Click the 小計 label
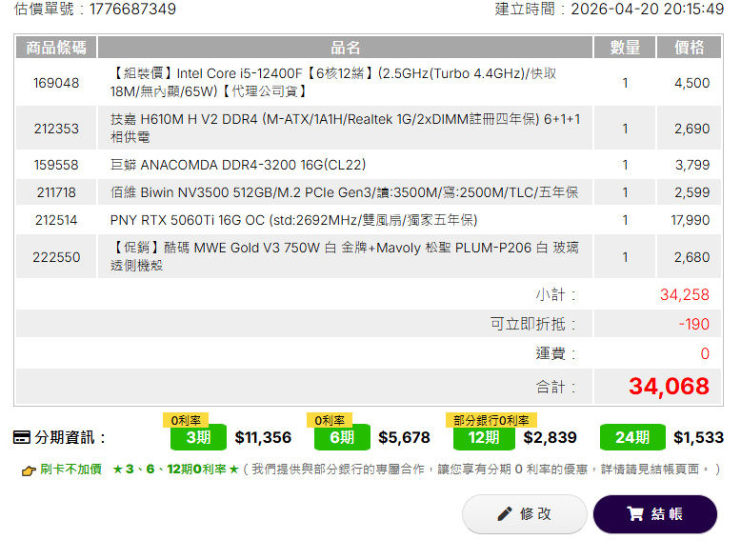 coord(556,295)
